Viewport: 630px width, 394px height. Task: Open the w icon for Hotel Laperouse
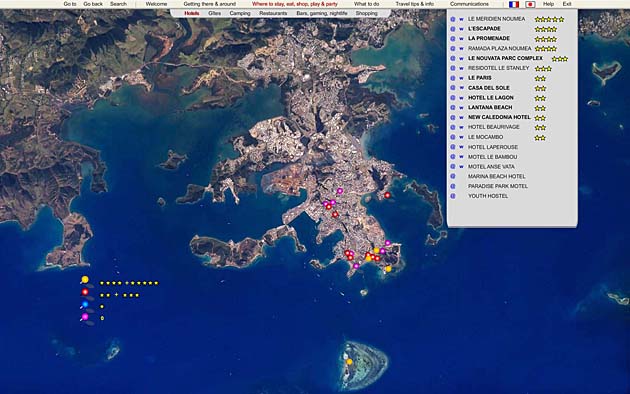[461, 147]
